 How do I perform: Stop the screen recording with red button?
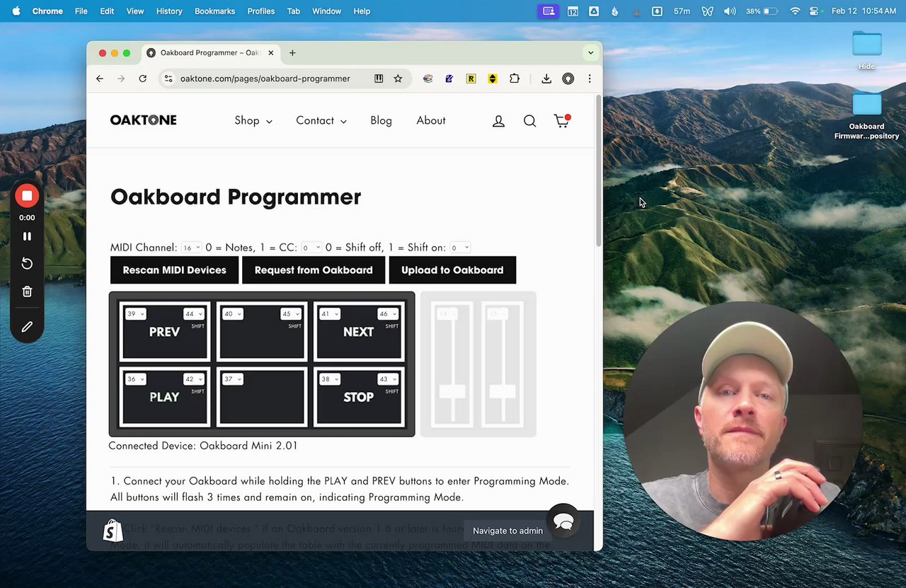click(27, 196)
